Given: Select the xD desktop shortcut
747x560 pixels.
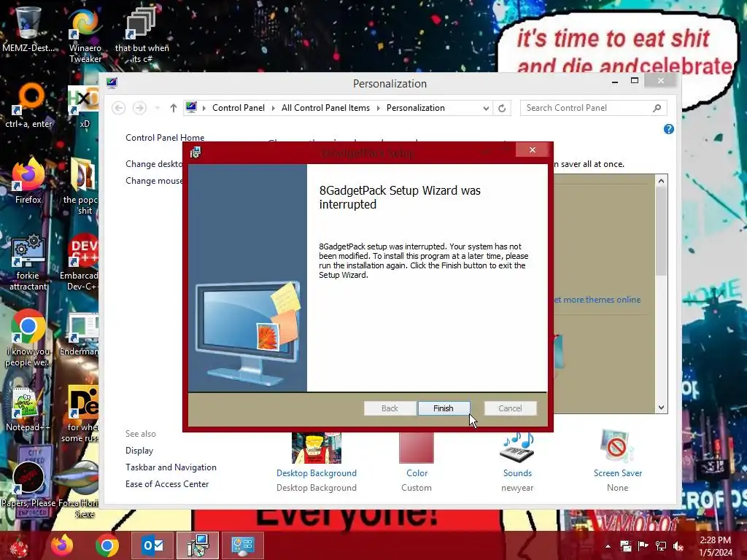Looking at the screenshot, I should coord(84,107).
